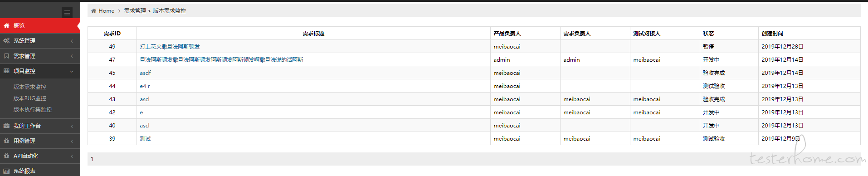Screen dimensions: 868x176
Task: Open requirement titled 打上花火撒旦法阿斯顿发
Action: tap(170, 47)
